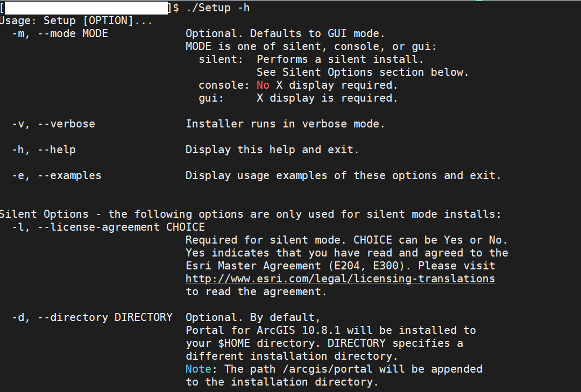This screenshot has width=581, height=392.
Task: Click the console: mode label
Action: [x=224, y=85]
